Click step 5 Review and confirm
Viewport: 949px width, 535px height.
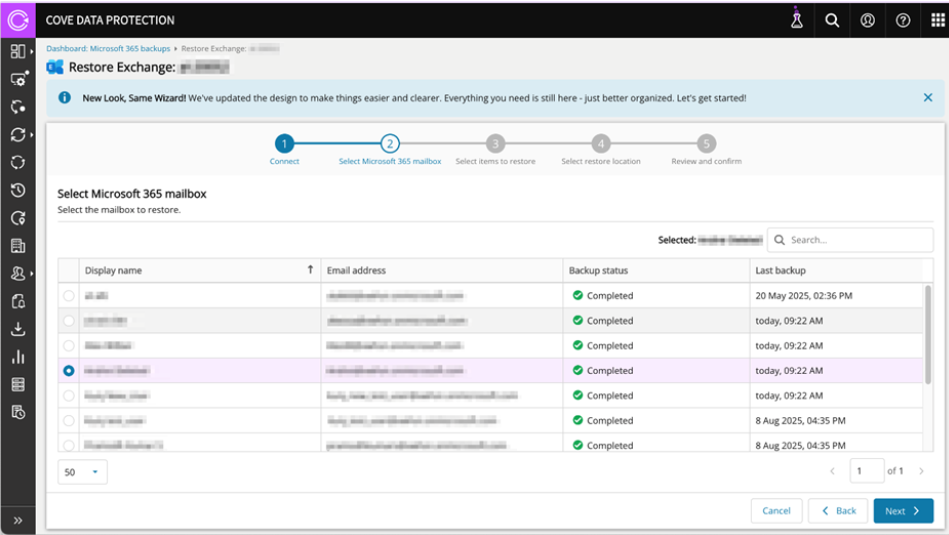pyautogui.click(x=706, y=149)
